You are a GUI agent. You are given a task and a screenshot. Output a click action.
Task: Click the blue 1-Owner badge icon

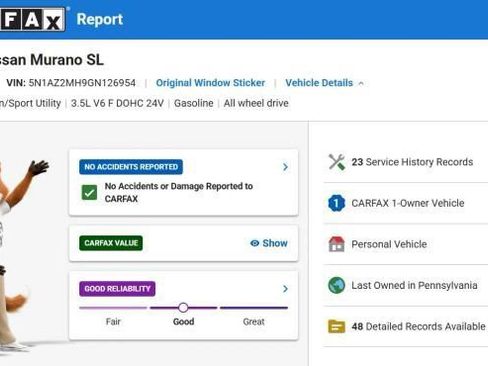(x=337, y=203)
